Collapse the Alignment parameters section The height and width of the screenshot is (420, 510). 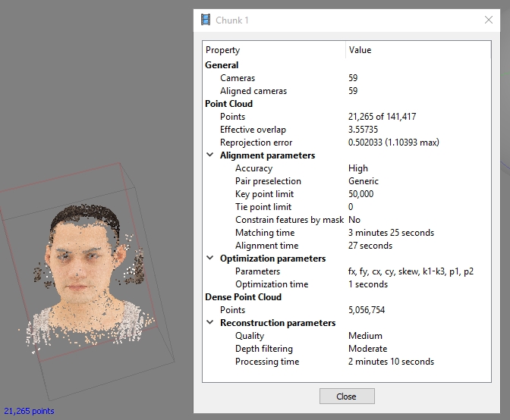click(x=210, y=155)
